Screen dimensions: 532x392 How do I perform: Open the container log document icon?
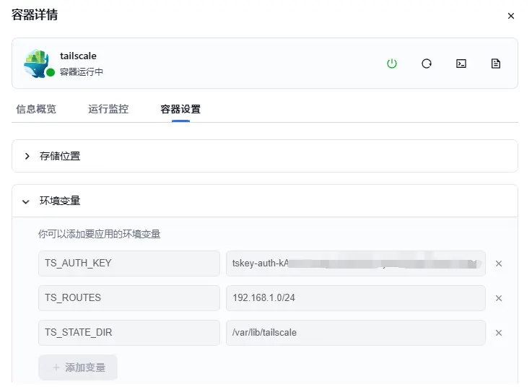(x=496, y=64)
